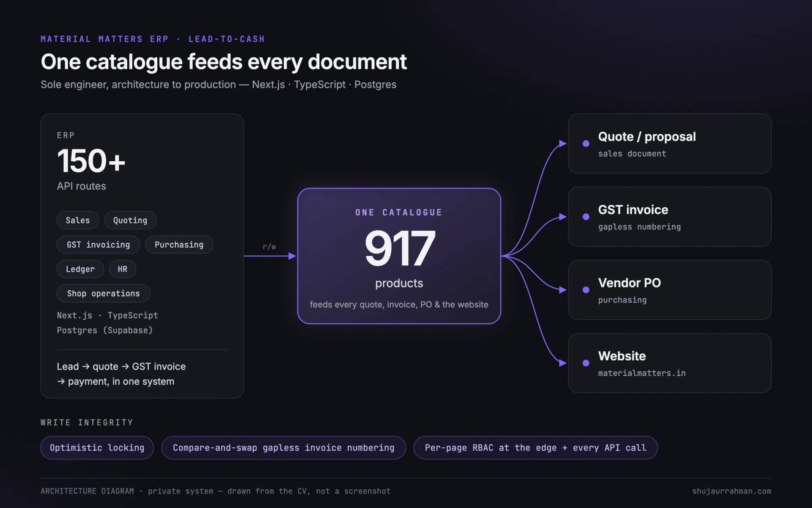Image resolution: width=812 pixels, height=508 pixels.
Task: Click the arrowhead pointing to Website card
Action: [x=563, y=363]
